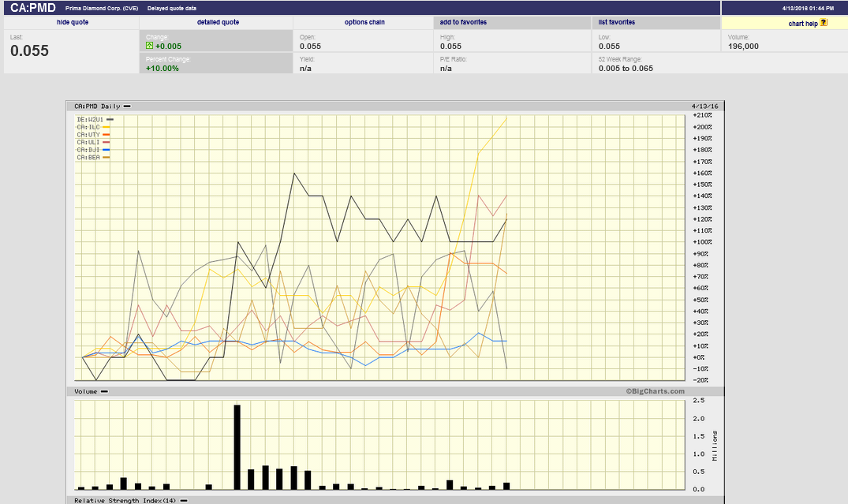Screen dimensions: 848x504
Task: Click the CA:DJI blue legend swatch
Action: coord(106,150)
